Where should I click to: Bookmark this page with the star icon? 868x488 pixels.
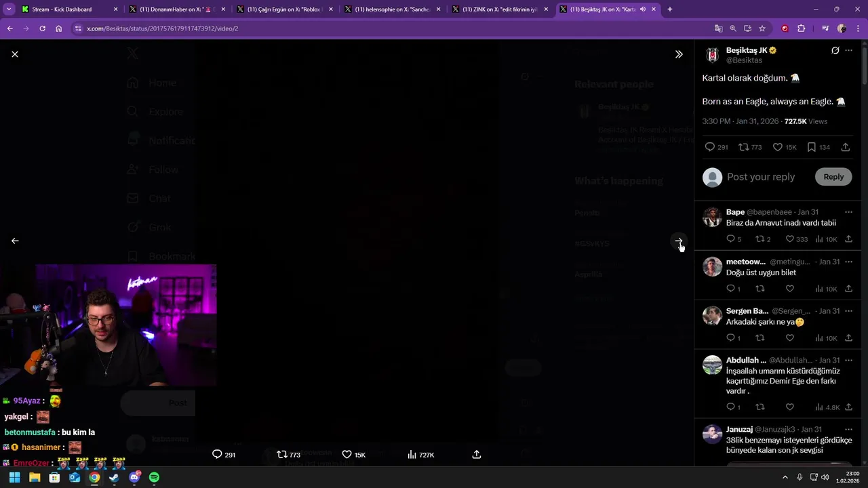762,28
